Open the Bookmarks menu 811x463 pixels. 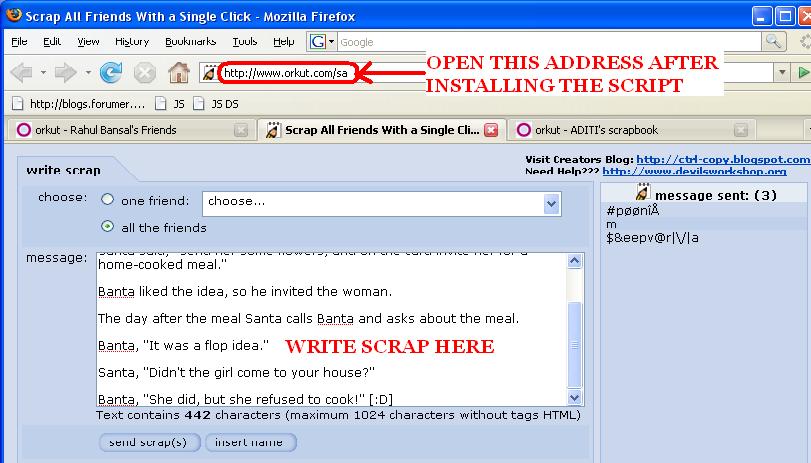190,41
